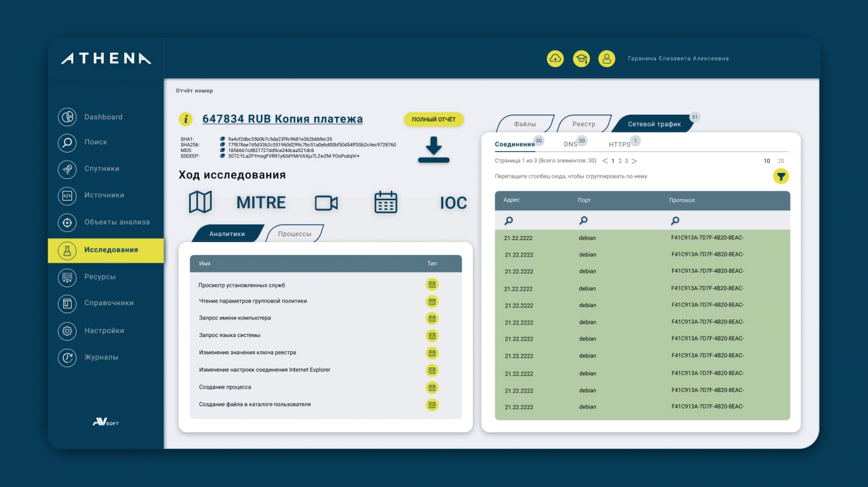
Task: Open the calendar timeline icon
Action: point(385,202)
